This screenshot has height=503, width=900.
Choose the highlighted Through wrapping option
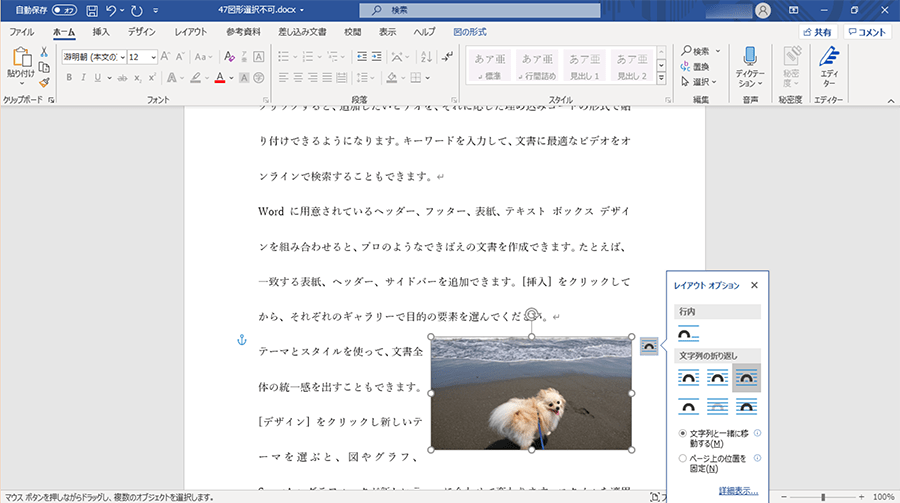pyautogui.click(x=746, y=378)
